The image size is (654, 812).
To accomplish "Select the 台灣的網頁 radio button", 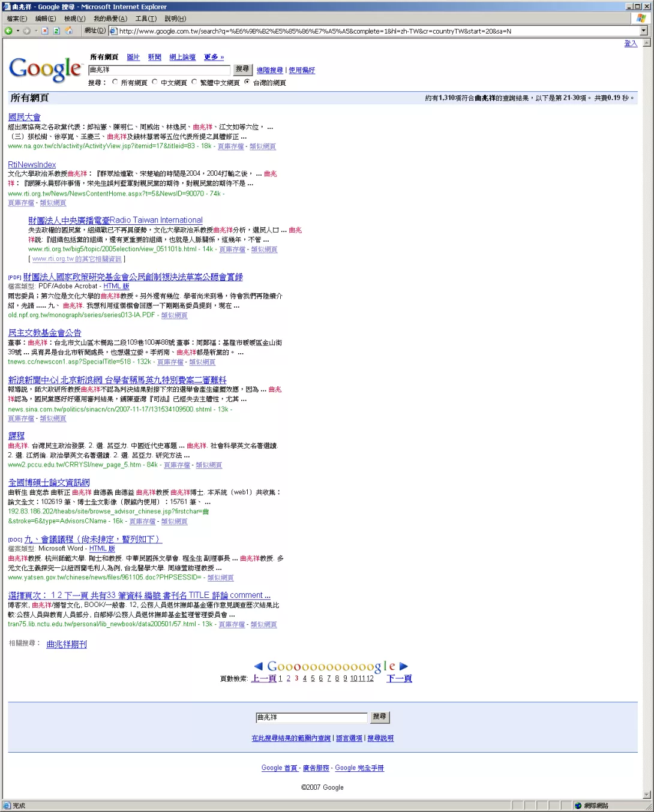I will (247, 82).
